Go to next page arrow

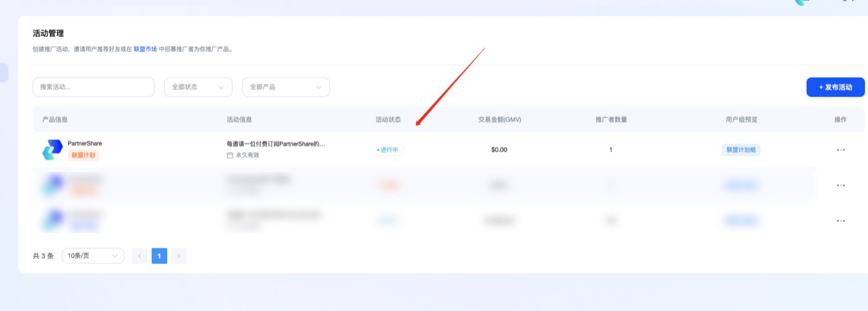179,256
